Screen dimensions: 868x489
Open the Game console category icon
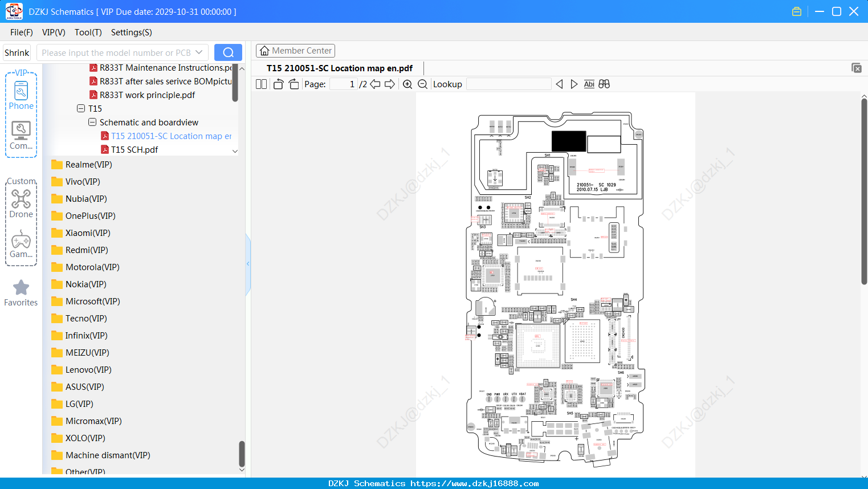pos(21,244)
